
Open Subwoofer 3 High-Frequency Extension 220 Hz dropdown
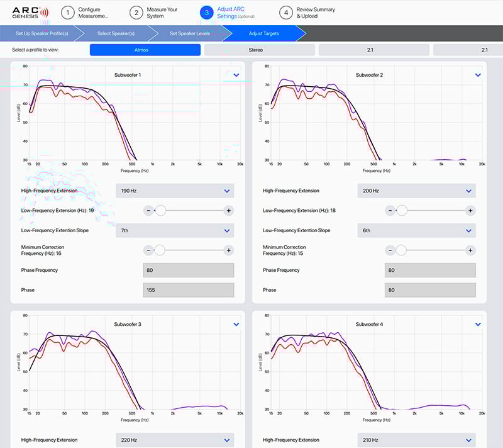[x=175, y=440]
